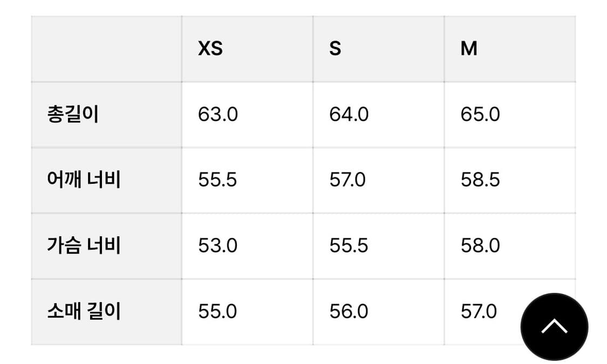Click the 가슴 너비 row label
This screenshot has width=607, height=364.
pyautogui.click(x=84, y=246)
